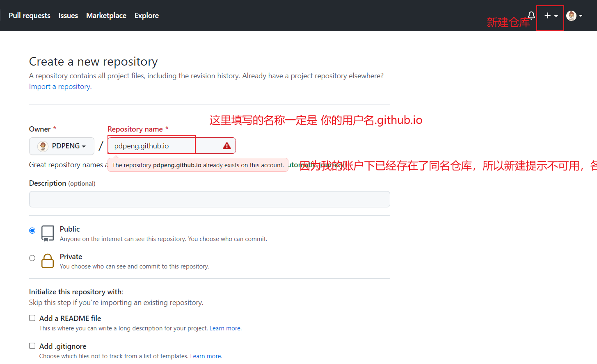Open the notifications bell icon

(x=531, y=16)
